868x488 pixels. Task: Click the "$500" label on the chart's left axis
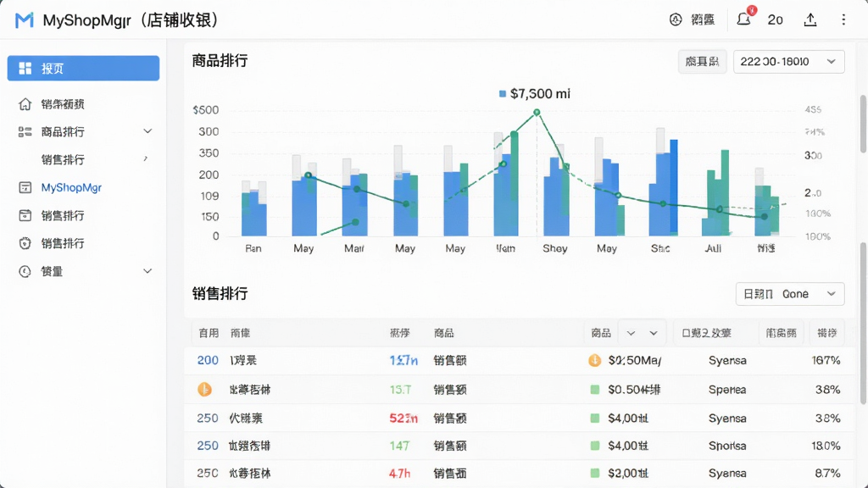click(205, 110)
